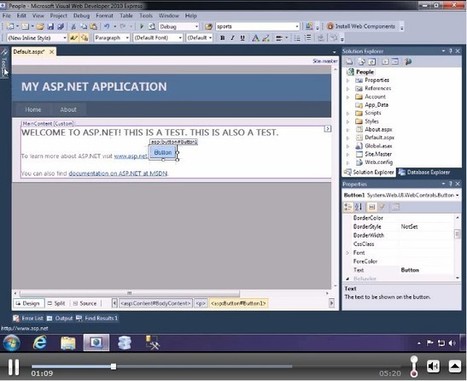Switch Properties panel to Categorized view
467x381 pixels.
pyautogui.click(x=348, y=207)
